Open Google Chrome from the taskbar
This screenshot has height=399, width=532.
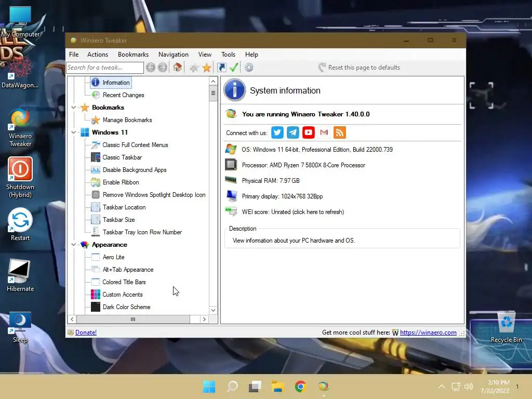pos(300,387)
